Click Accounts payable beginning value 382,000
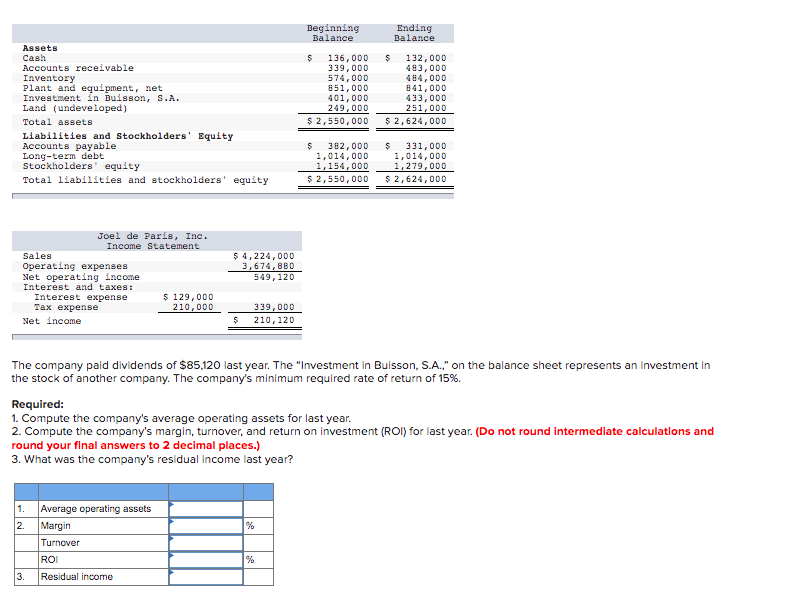This screenshot has height=597, width=788. (348, 146)
